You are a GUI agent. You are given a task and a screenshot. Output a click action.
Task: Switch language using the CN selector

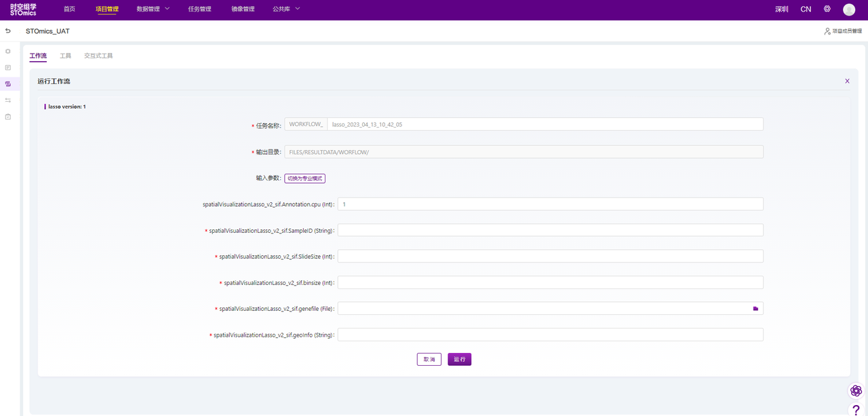point(806,10)
